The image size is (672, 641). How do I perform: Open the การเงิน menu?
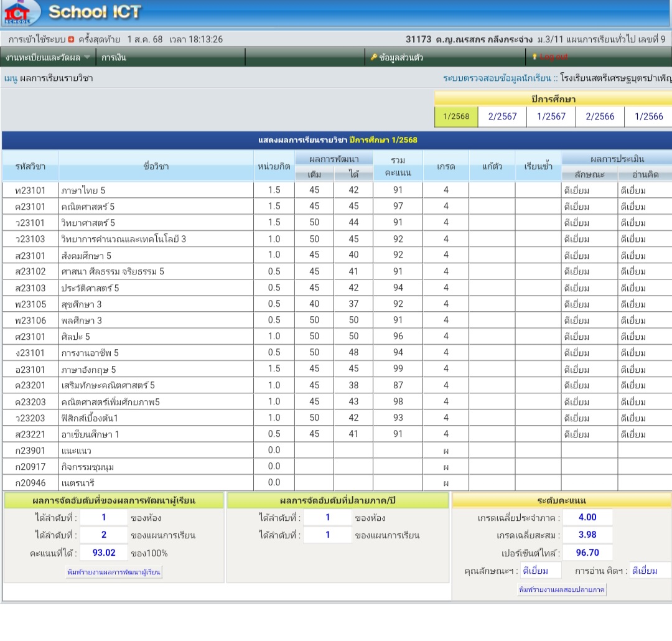pos(114,57)
